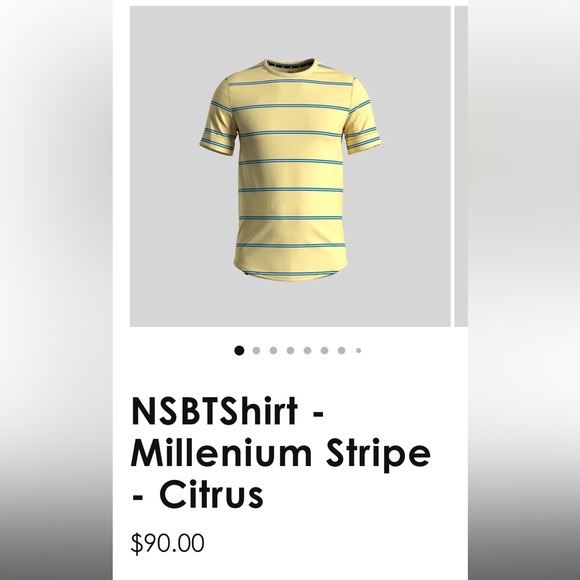Open seventh image using dot indicator

(x=341, y=350)
